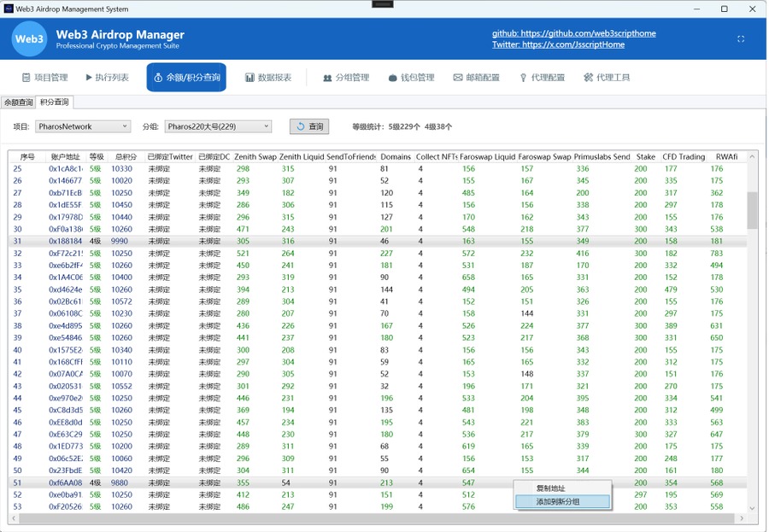Screen dimensions: 769x532
Task: Sort by 序号 column header
Action: coord(27,157)
